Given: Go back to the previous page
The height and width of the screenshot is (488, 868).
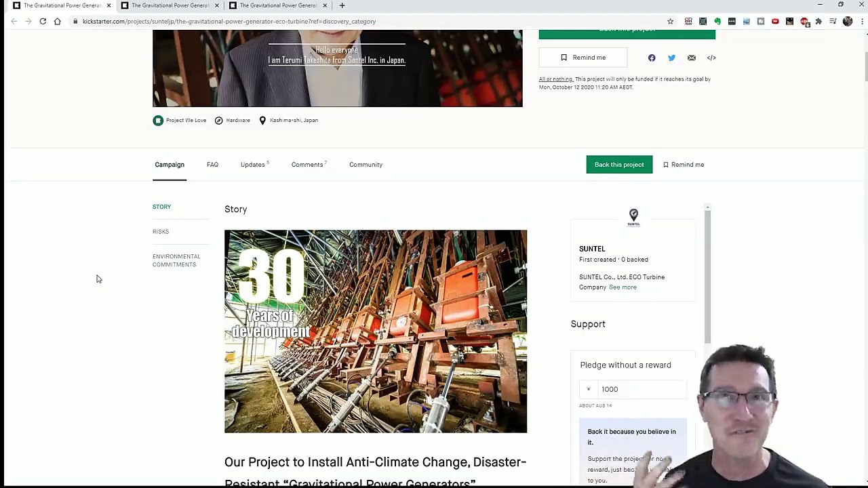Looking at the screenshot, I should coord(14,21).
